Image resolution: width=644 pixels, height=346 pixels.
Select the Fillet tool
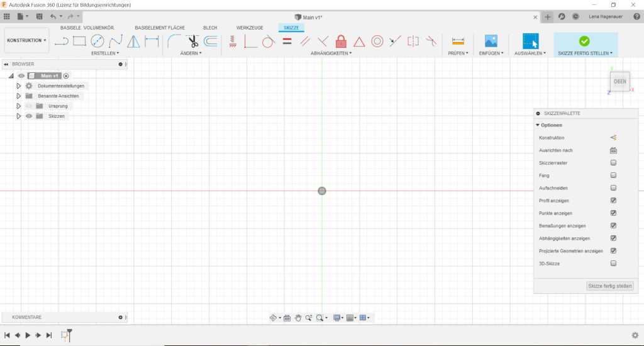pyautogui.click(x=174, y=41)
